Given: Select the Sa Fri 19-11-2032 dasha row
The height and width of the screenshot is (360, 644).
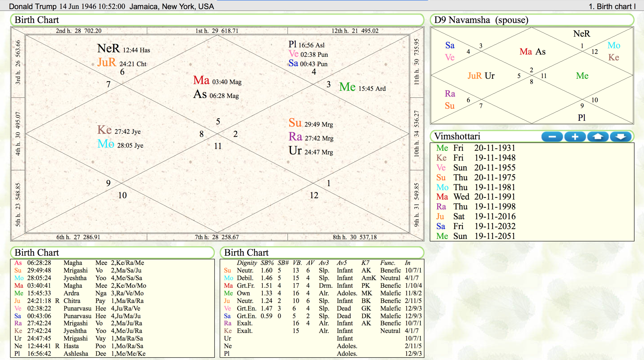Looking at the screenshot, I should pyautogui.click(x=476, y=226).
